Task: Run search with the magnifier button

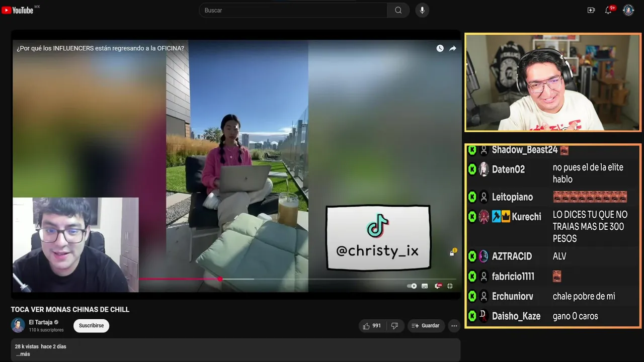Action: pos(398,10)
